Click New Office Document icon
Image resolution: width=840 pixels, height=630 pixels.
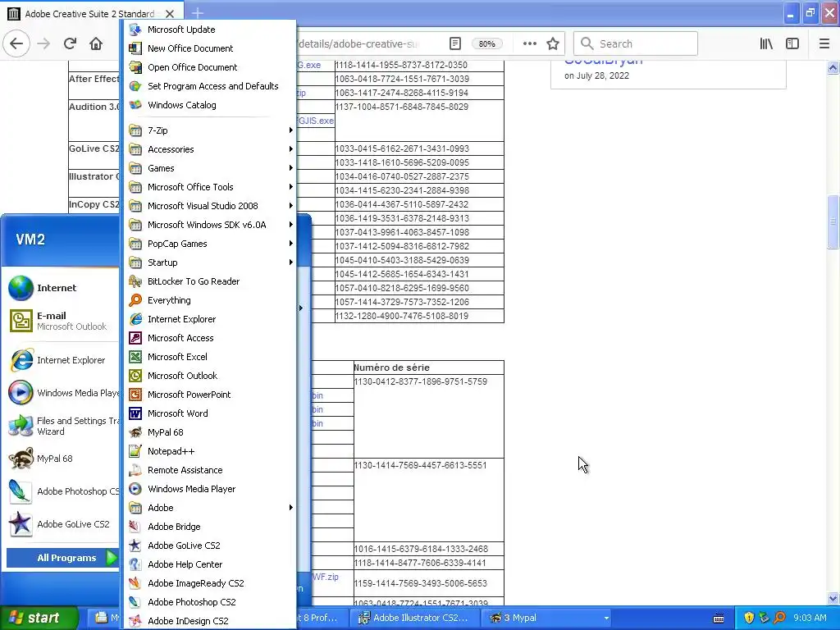tap(135, 48)
